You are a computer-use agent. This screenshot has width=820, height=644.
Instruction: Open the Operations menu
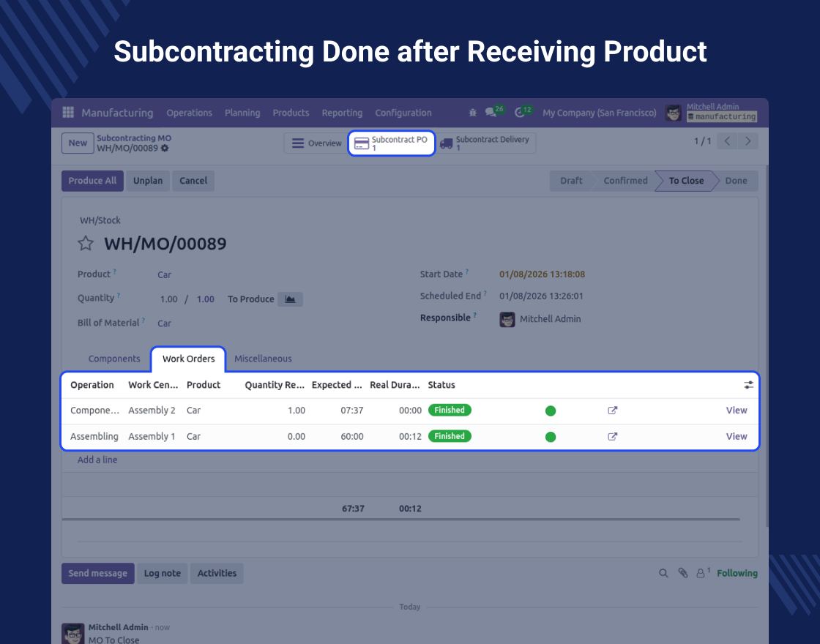(x=190, y=113)
